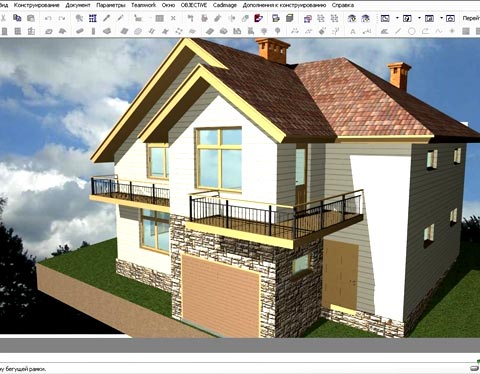Viewport: 480px width, 374px height.
Task: Open the Документ menu
Action: click(x=78, y=5)
